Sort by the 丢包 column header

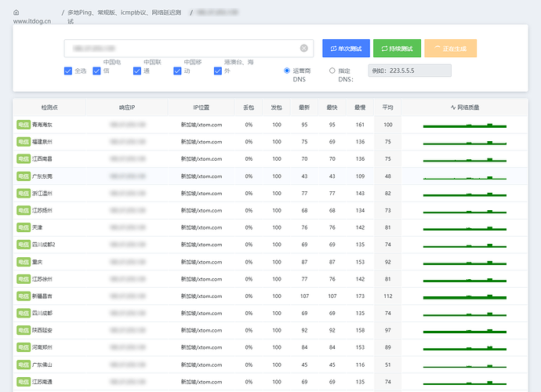[x=249, y=107]
